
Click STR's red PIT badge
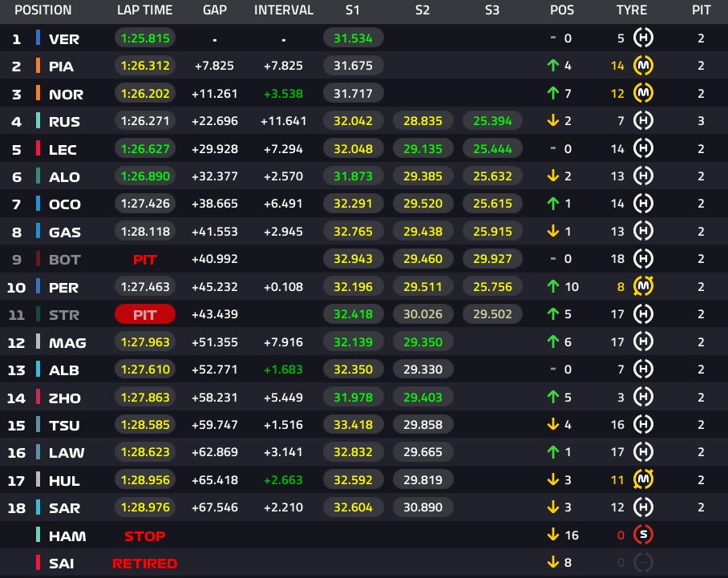pos(145,314)
